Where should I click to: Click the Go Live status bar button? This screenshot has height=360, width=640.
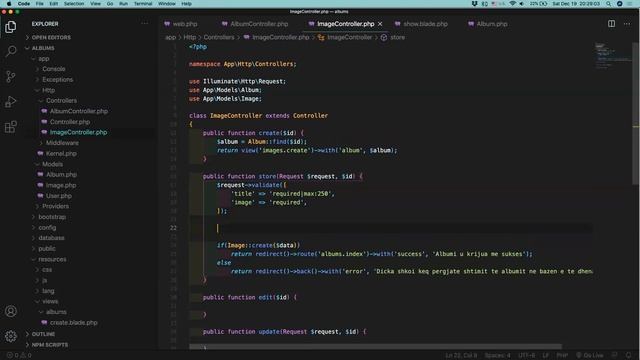(x=589, y=356)
